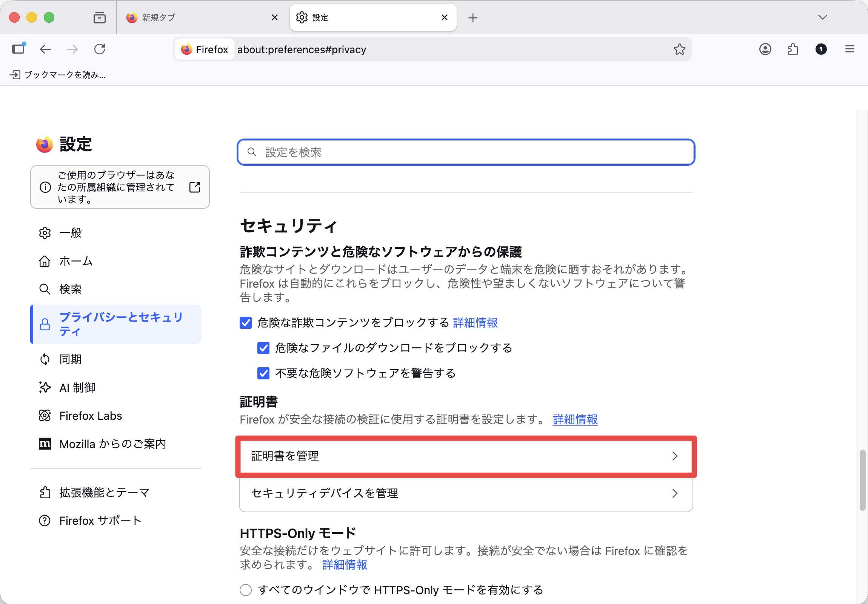Click the Firefox identity badge in the URL bar
This screenshot has width=868, height=604.
[x=205, y=49]
